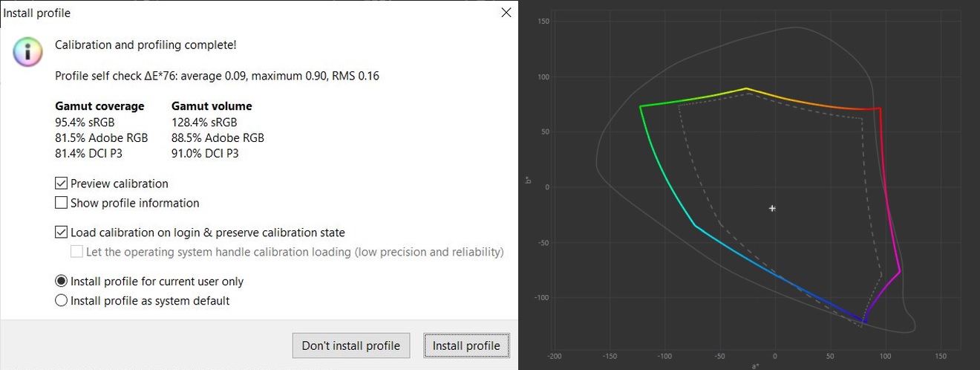Select Install profile for current user only
The image size is (980, 370).
point(62,282)
